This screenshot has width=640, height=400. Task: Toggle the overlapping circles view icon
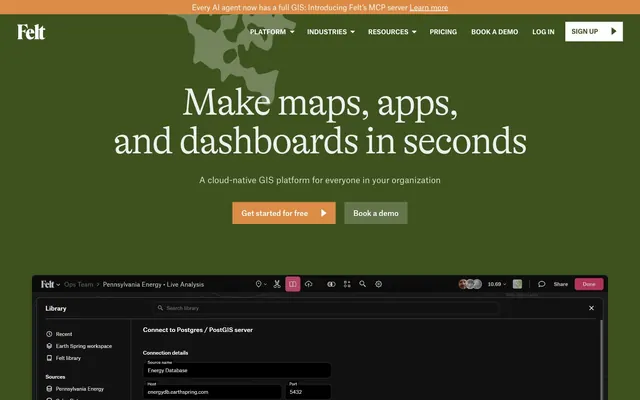(331, 284)
